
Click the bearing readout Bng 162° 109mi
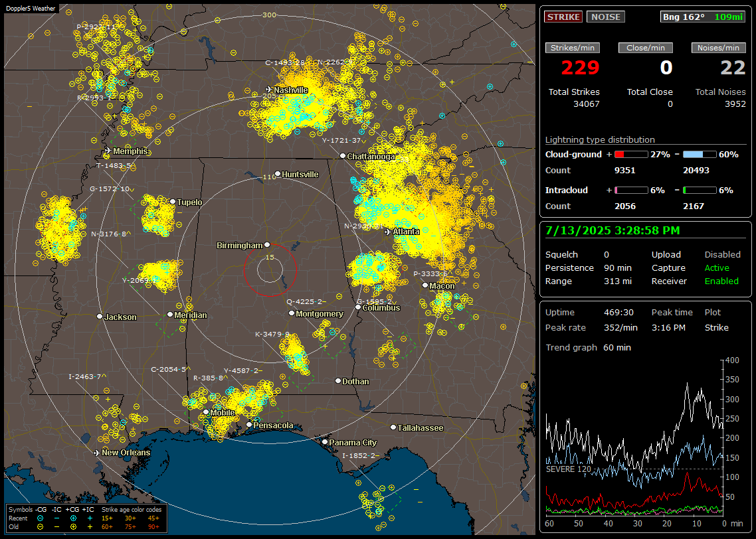pyautogui.click(x=703, y=17)
